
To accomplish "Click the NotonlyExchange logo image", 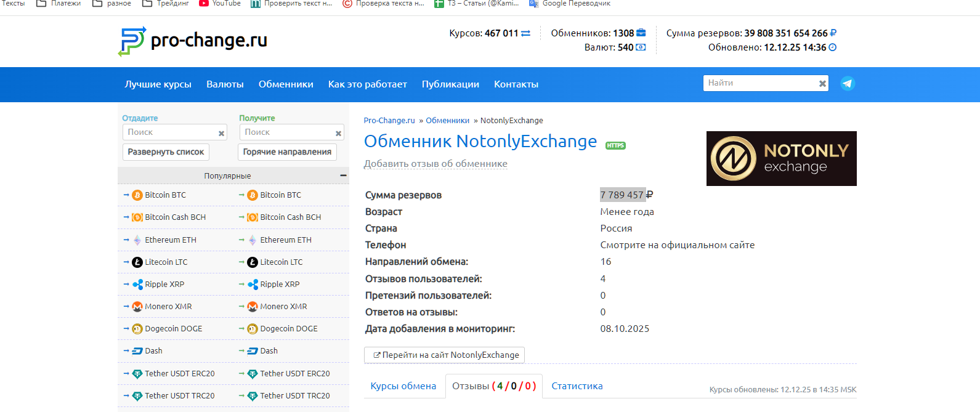I will (x=781, y=158).
